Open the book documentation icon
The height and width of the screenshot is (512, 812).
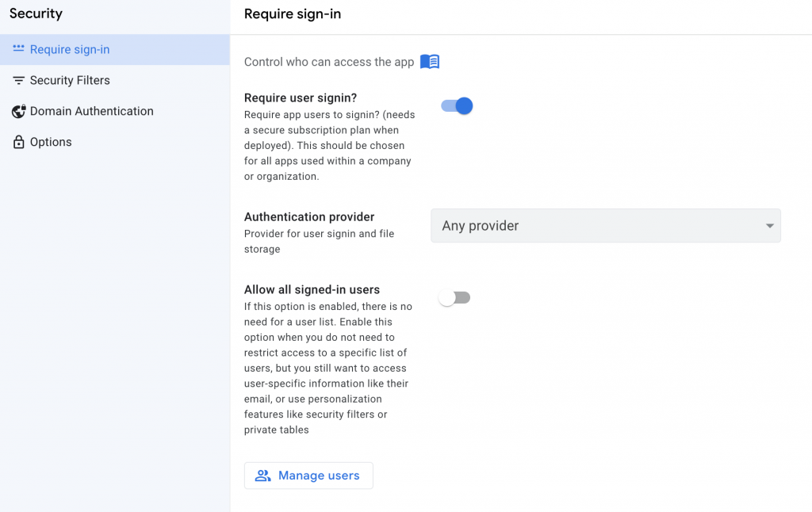(430, 62)
